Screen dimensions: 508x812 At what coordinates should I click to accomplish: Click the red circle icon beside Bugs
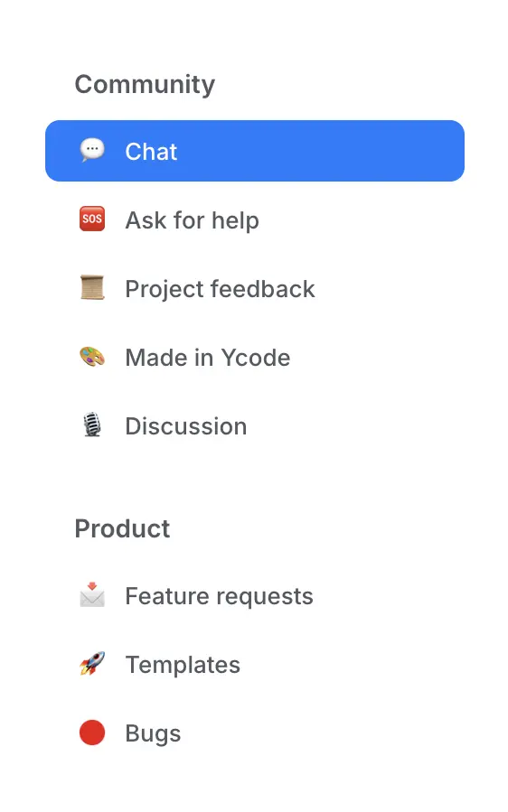tap(92, 733)
